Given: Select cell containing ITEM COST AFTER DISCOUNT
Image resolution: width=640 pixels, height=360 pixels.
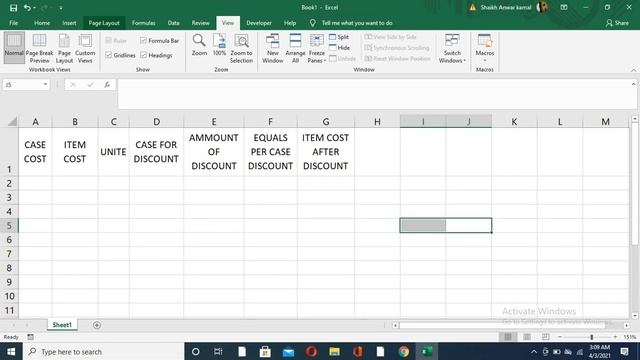Looking at the screenshot, I should click(326, 152).
